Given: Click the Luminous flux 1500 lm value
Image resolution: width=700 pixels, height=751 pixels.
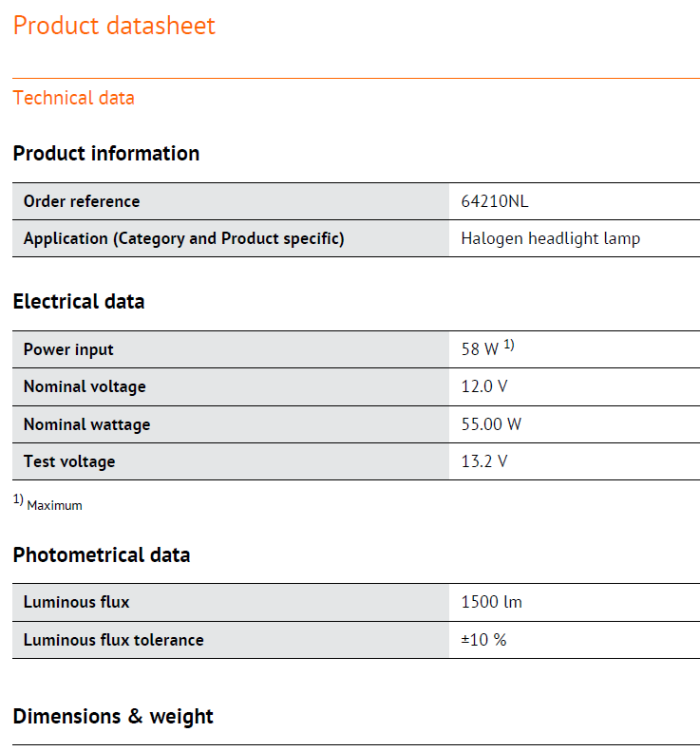Looking at the screenshot, I should point(491,602).
